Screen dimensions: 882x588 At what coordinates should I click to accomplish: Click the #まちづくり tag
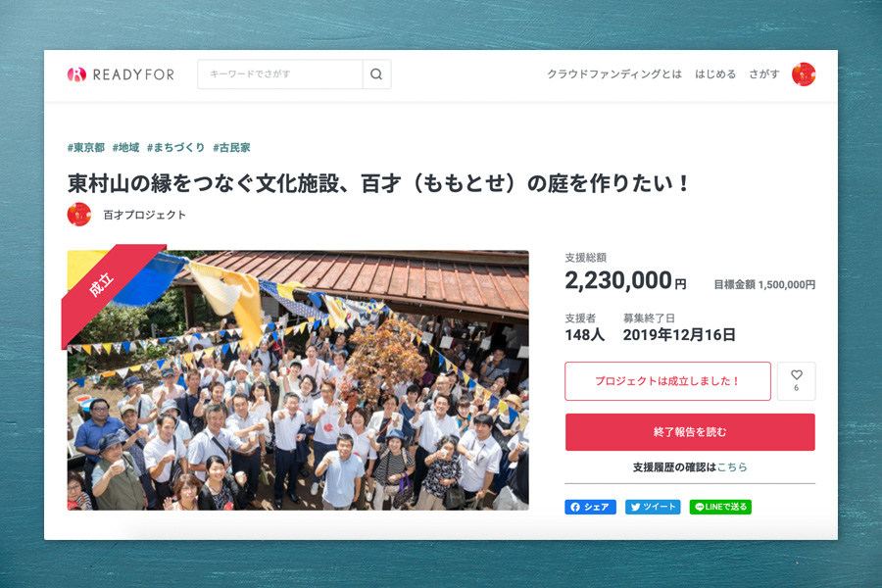(175, 147)
